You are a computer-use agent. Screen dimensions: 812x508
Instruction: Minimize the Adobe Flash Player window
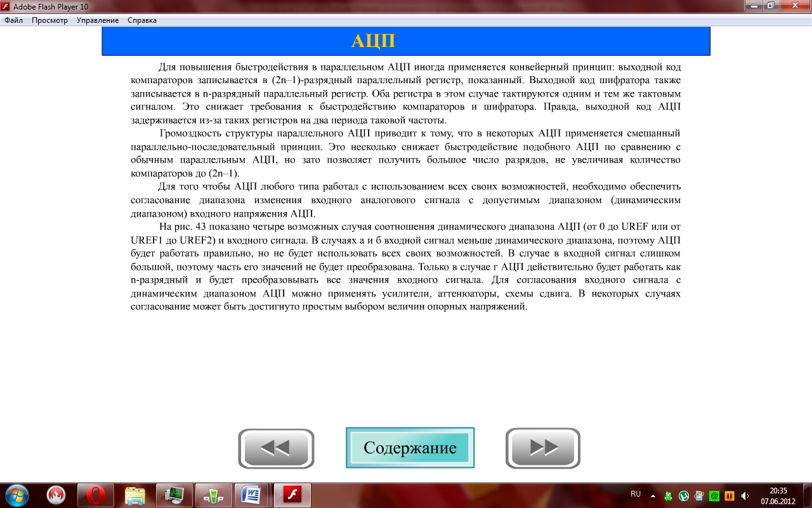(753, 5)
